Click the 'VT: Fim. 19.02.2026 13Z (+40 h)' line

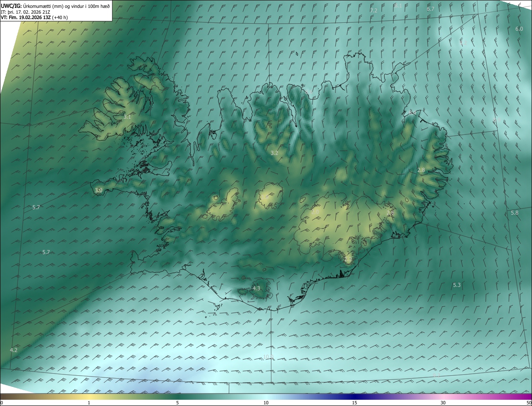[34, 17]
